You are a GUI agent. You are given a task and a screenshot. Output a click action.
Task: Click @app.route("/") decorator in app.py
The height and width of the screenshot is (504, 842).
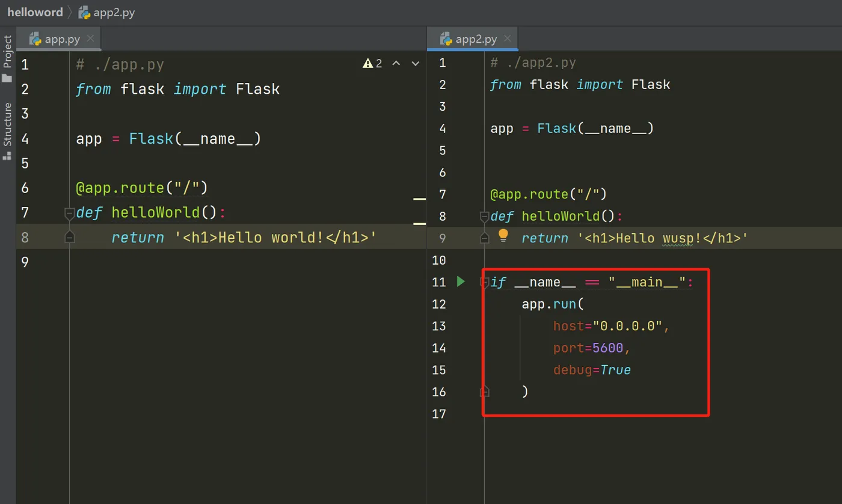pos(142,188)
